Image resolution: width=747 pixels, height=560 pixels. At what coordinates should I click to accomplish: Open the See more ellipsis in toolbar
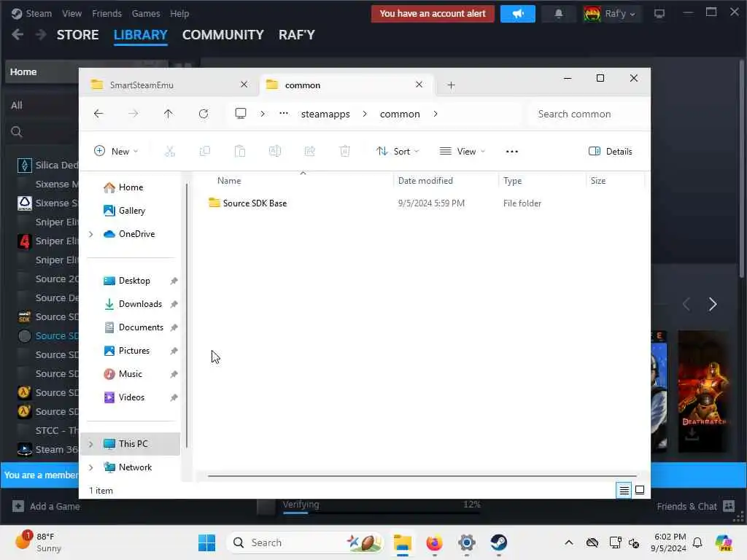511,152
